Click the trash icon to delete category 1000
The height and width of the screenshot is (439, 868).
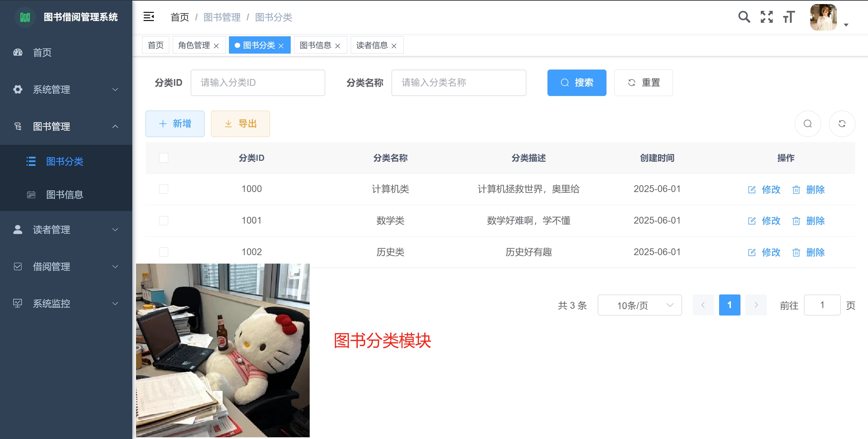796,190
